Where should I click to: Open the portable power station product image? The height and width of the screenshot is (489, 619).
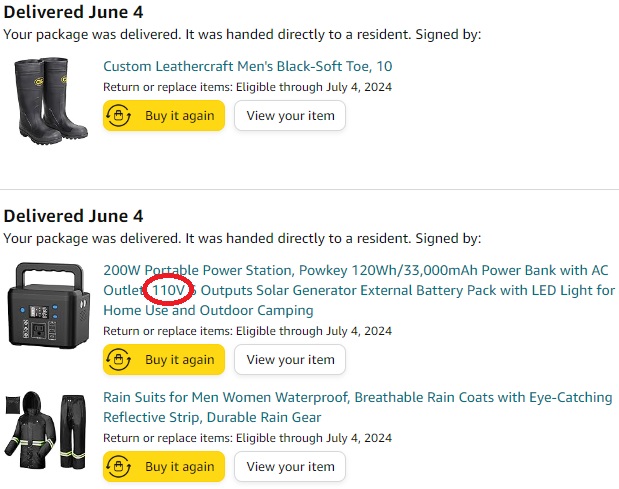pyautogui.click(x=49, y=305)
